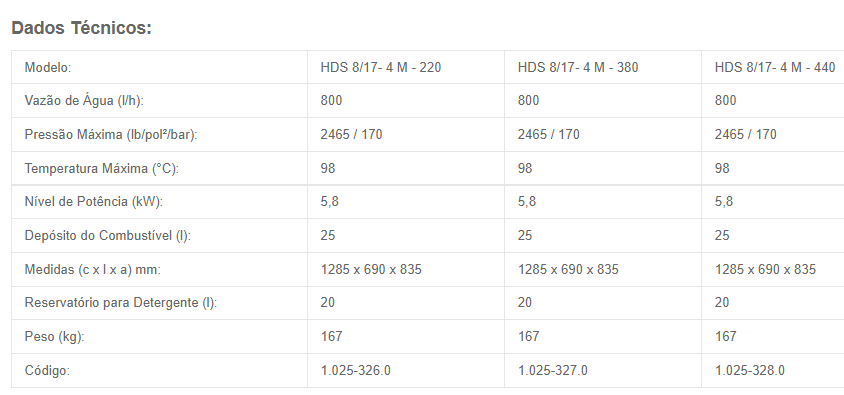Click the 5,8 power value in 440 column
The width and height of the screenshot is (844, 395).
pos(724,201)
